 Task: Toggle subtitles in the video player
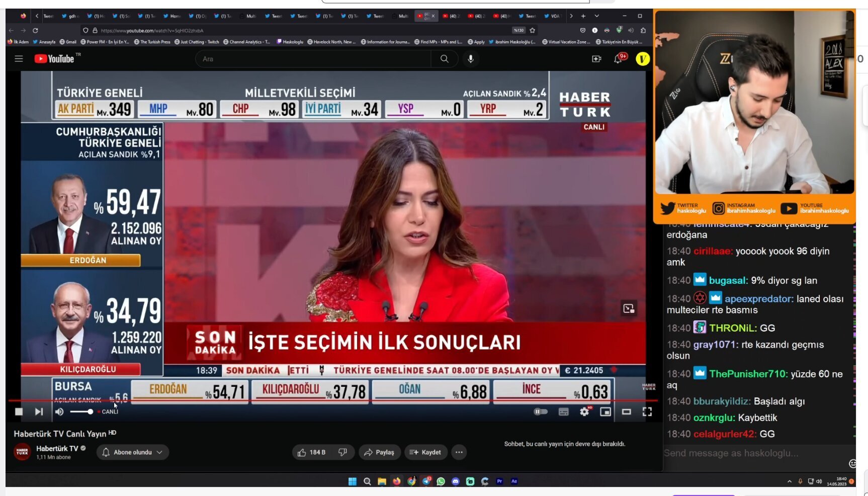[564, 411]
